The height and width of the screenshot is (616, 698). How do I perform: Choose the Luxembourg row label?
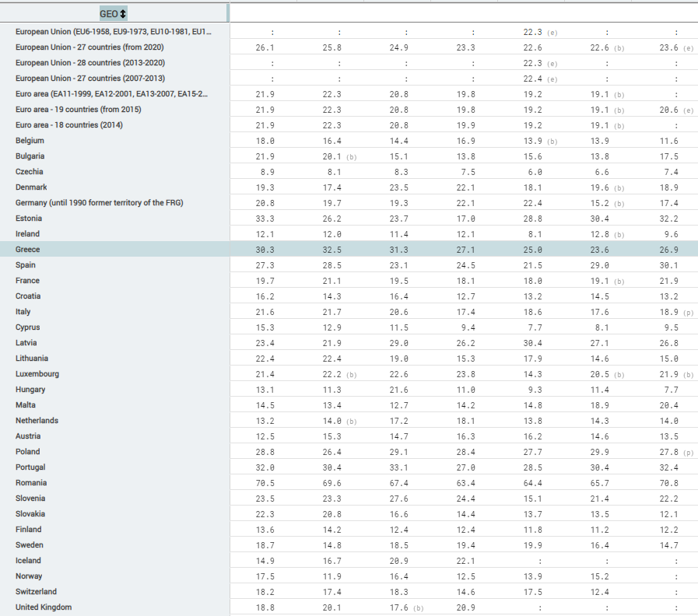pyautogui.click(x=37, y=374)
